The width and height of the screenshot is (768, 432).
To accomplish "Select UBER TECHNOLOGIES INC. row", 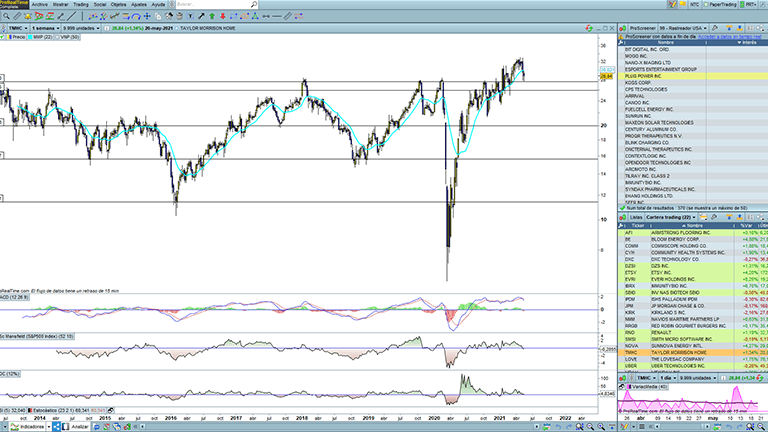I will coord(693,366).
